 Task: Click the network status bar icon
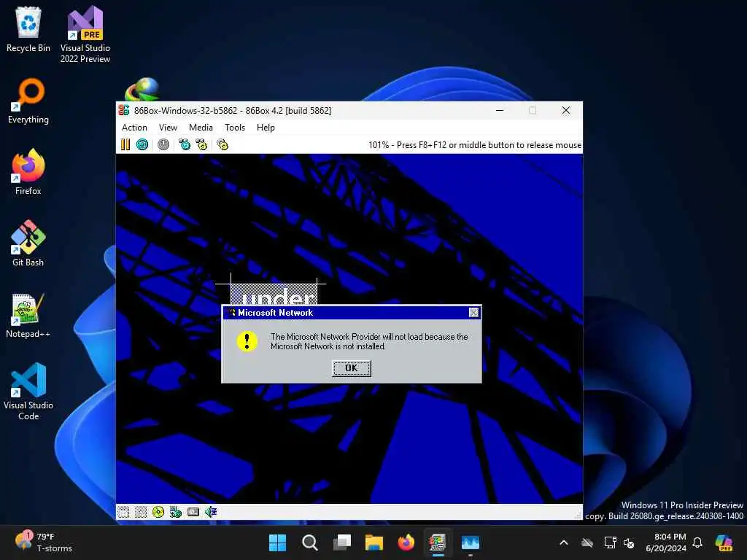(176, 512)
